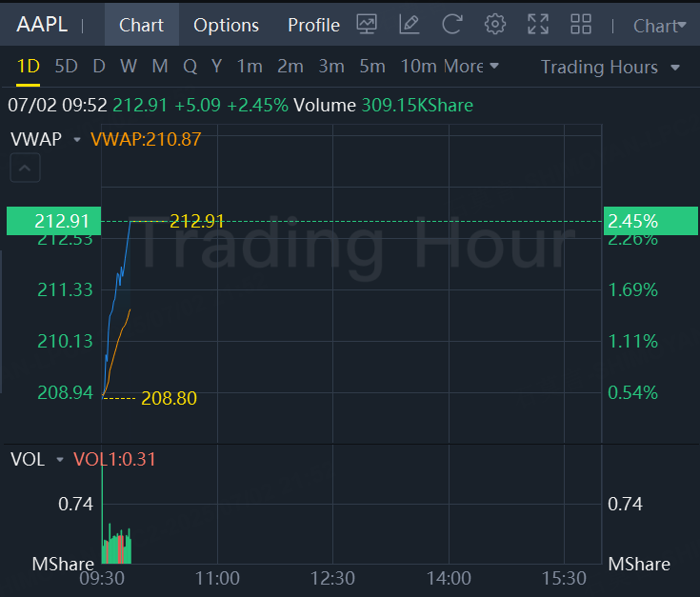
Task: Click the 07/02 09:52 timestamp
Action: point(57,106)
